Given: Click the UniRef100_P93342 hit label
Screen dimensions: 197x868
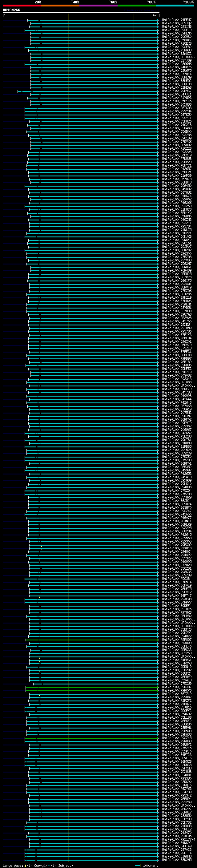Looking at the screenshot, I should pos(177,796).
